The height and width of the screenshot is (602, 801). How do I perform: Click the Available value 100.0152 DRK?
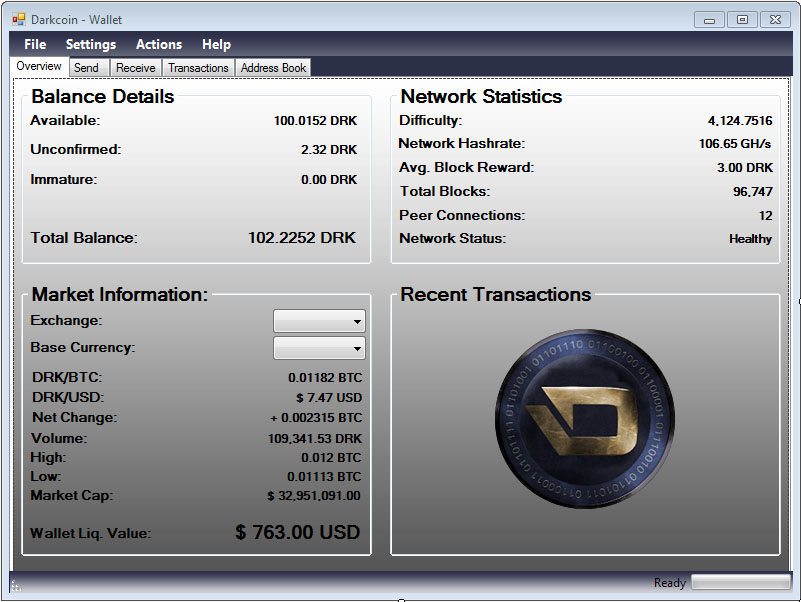[315, 121]
